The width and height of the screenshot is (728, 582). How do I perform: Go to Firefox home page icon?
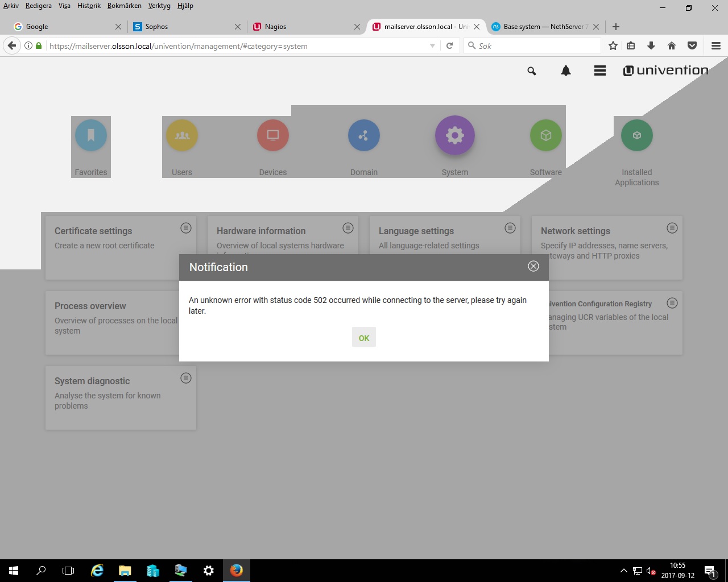point(672,46)
